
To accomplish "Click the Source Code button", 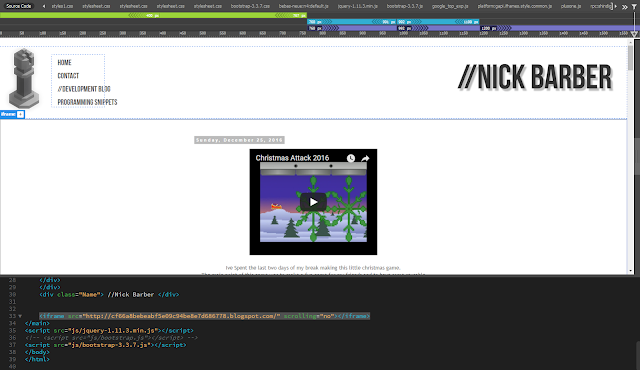I will pos(18,6).
